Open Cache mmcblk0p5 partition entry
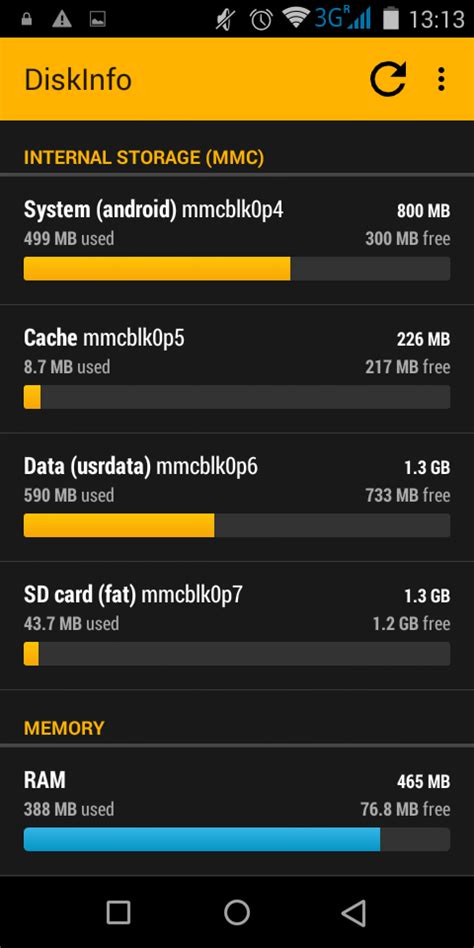Viewport: 474px width, 948px height. click(x=237, y=369)
